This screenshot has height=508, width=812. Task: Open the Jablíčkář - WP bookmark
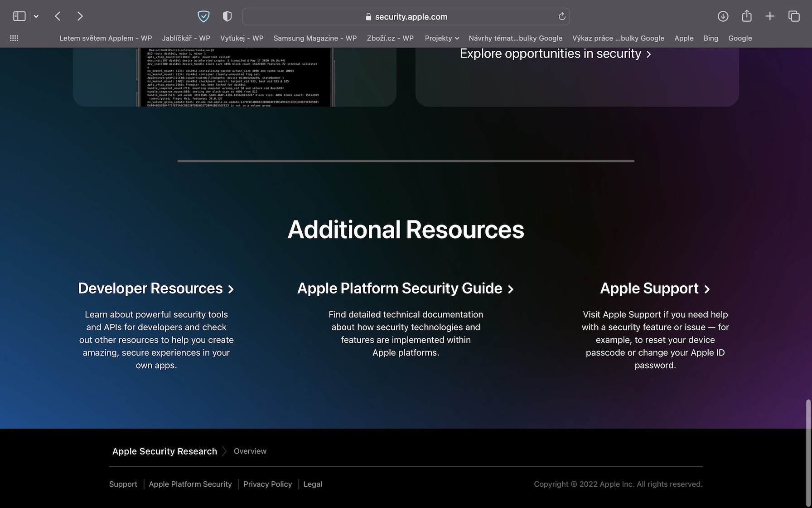click(x=186, y=39)
